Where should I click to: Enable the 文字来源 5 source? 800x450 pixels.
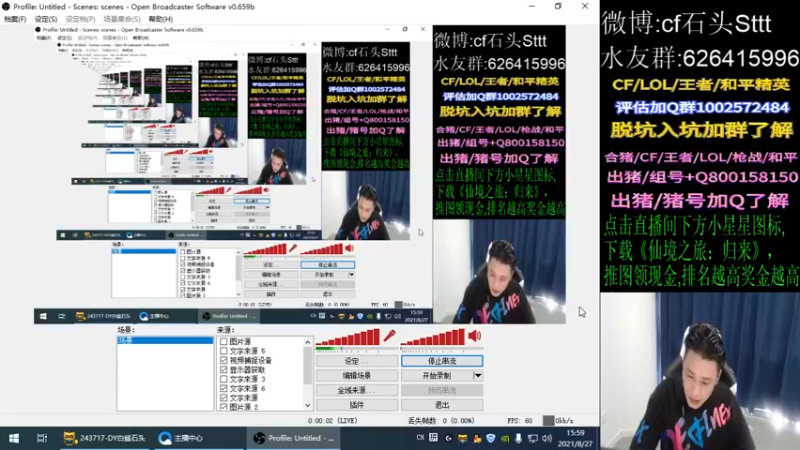[223, 351]
